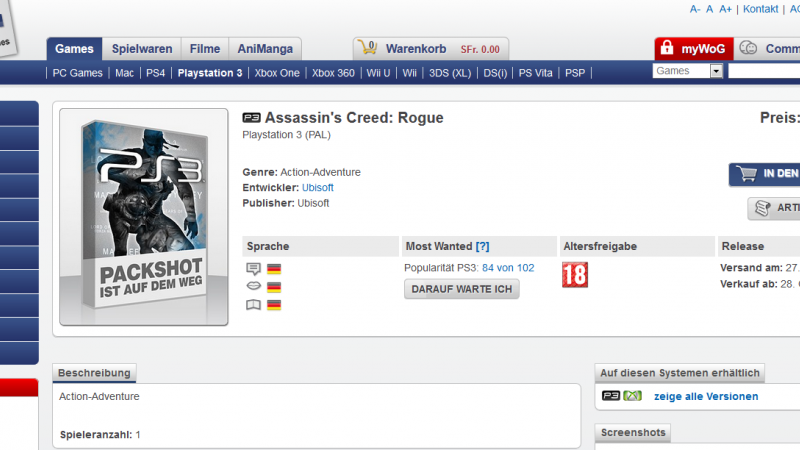Click the German flag next to lips icon

click(274, 287)
